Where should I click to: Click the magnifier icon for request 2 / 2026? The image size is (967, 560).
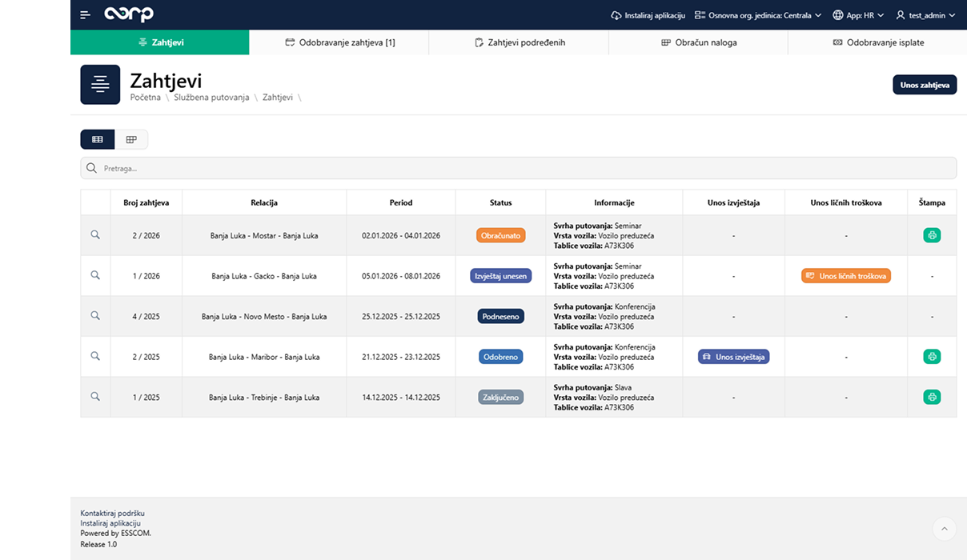tap(95, 235)
